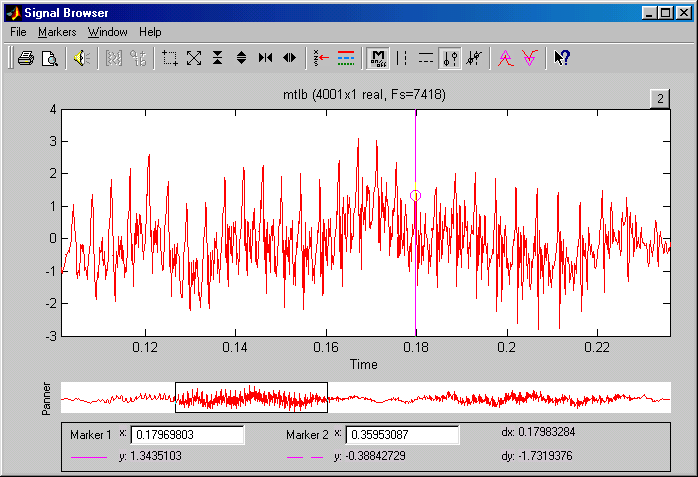Open Print Preview from toolbar
Screen dimensions: 698x477
pos(48,58)
